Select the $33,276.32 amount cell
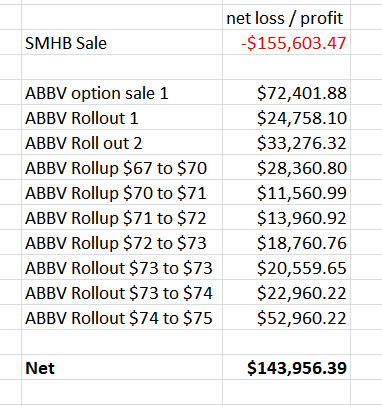The image size is (382, 406). [286, 142]
